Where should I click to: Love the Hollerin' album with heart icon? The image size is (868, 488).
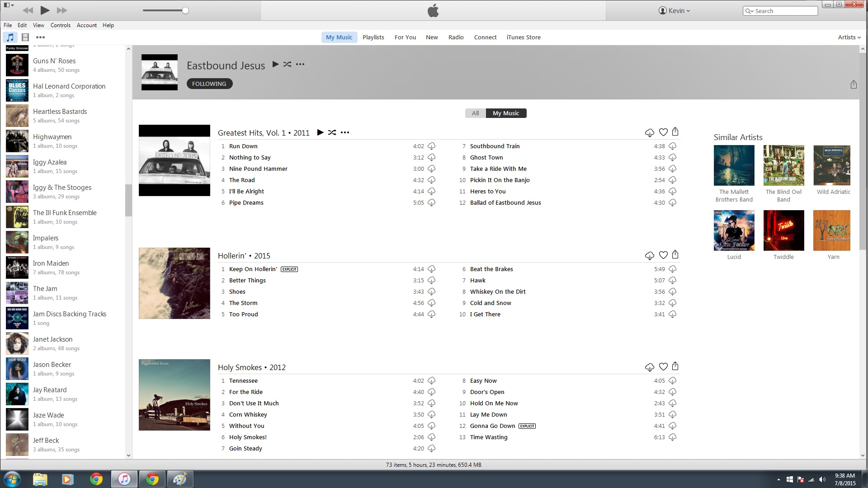click(663, 255)
